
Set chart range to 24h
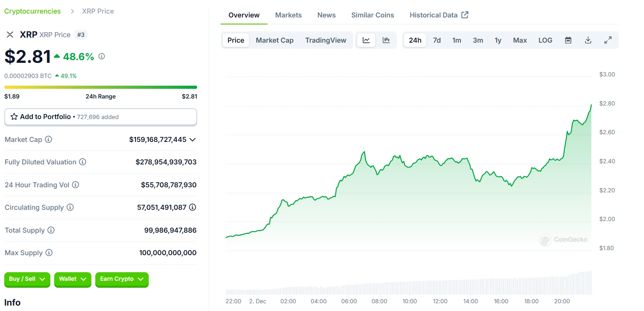pyautogui.click(x=415, y=40)
